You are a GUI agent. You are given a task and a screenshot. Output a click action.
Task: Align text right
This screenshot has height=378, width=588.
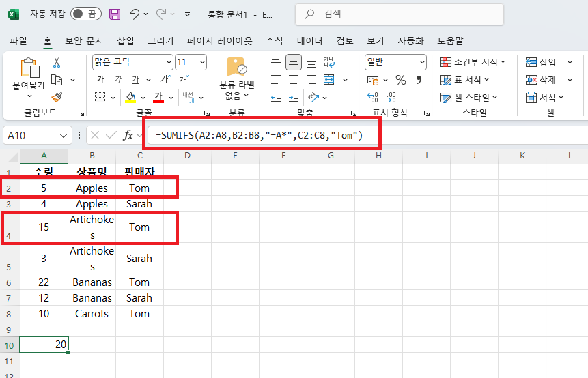[x=311, y=79]
